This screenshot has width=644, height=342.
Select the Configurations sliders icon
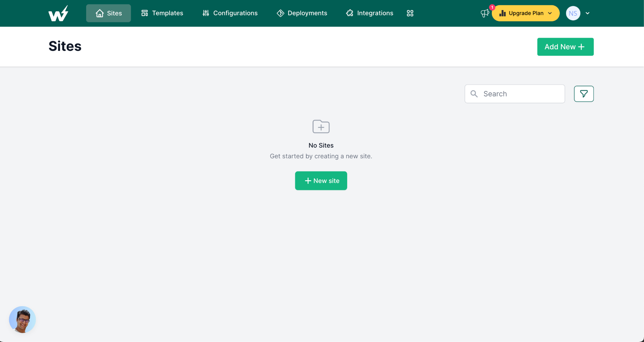click(x=206, y=13)
